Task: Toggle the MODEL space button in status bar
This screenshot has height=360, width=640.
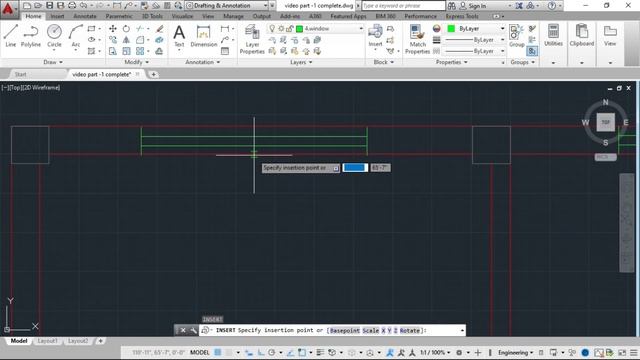Action: (200, 352)
